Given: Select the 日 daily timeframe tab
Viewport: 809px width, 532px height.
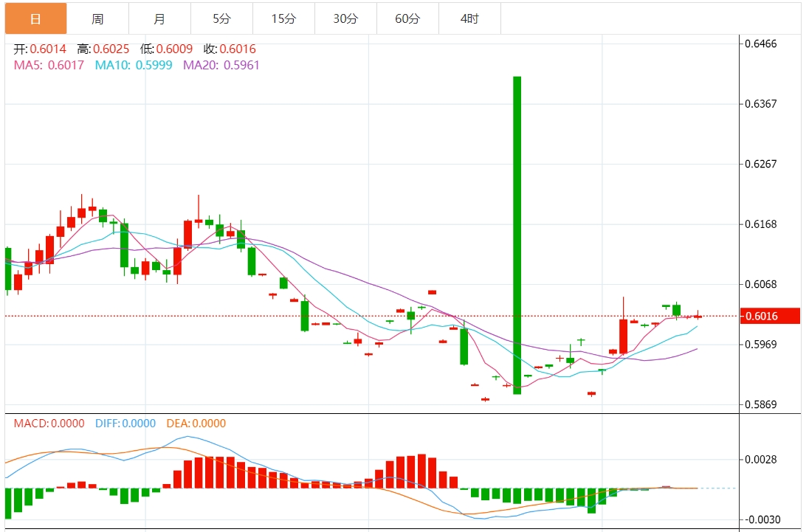Looking at the screenshot, I should click(35, 19).
